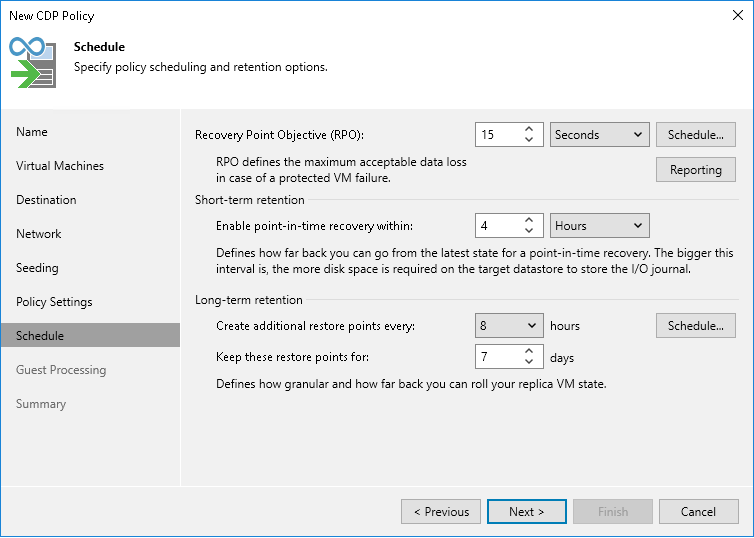This screenshot has height=538, width=754.
Task: Click the Cancel button
Action: [x=698, y=512]
